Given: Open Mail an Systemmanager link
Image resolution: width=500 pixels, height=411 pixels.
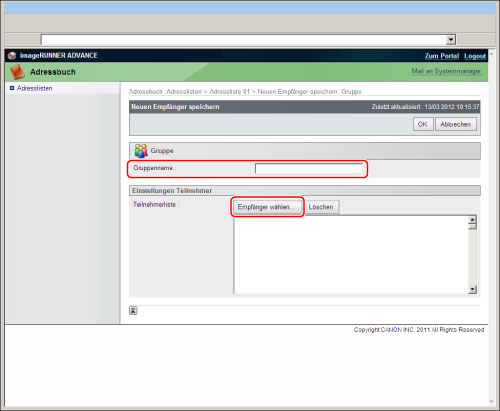Looking at the screenshot, I should tap(446, 71).
